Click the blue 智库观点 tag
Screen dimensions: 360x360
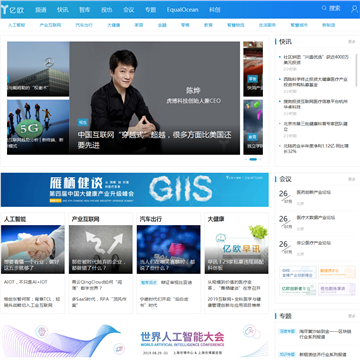click(148, 282)
